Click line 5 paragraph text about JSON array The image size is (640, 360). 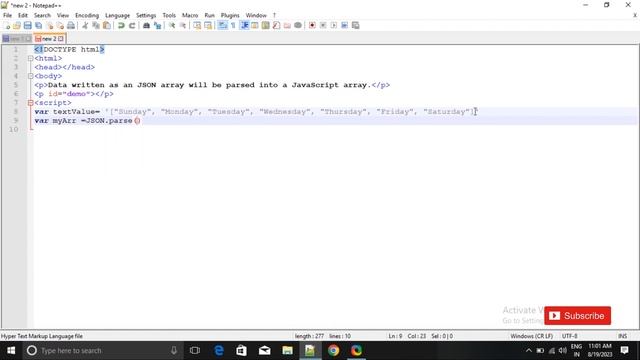tap(209, 85)
